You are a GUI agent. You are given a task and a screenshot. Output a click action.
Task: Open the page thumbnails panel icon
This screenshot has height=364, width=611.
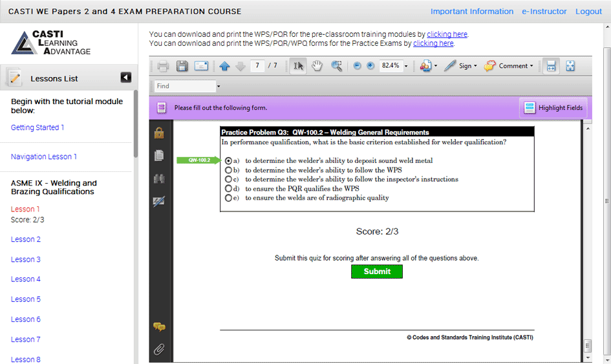tap(159, 156)
